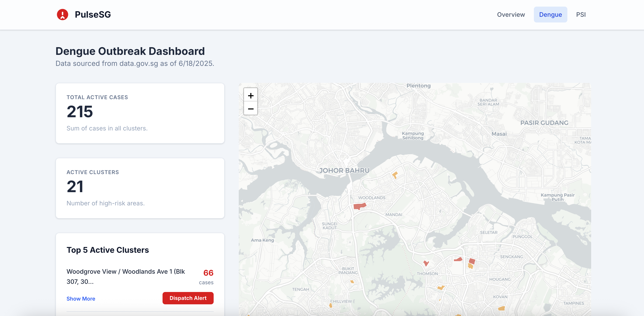Click the Active Clusters count card
The image size is (644, 316).
[x=140, y=188]
